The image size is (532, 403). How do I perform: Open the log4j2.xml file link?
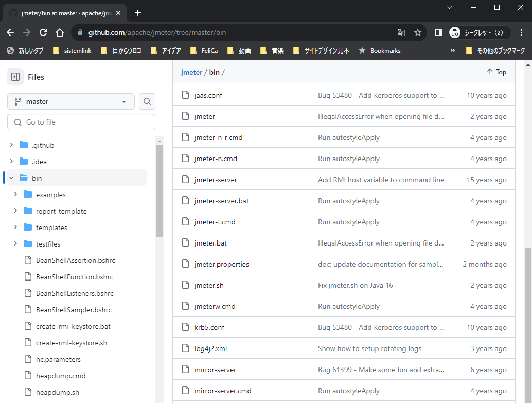pos(210,348)
